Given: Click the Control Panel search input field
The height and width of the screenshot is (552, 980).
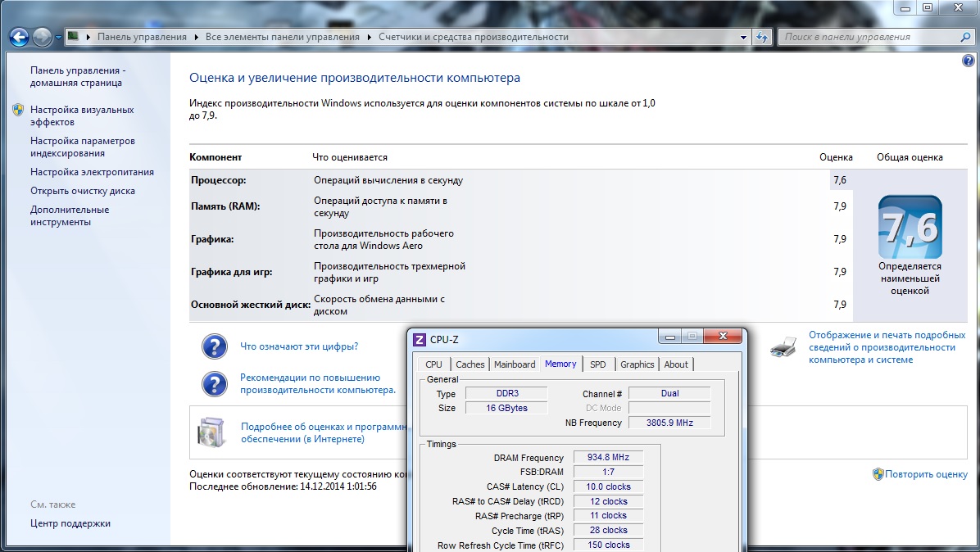Looking at the screenshot, I should [x=869, y=37].
